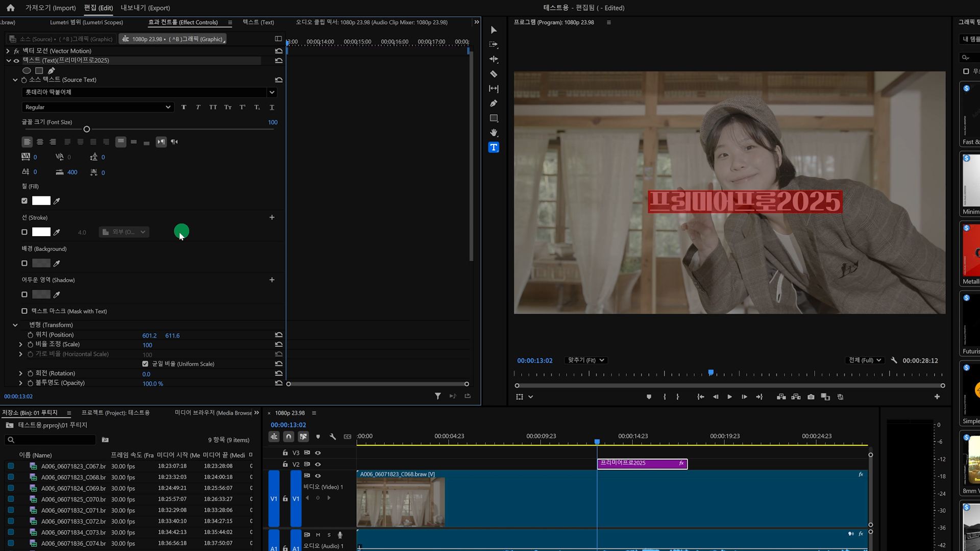Select the Track Select Forward tool
The height and width of the screenshot is (551, 980).
tap(494, 45)
